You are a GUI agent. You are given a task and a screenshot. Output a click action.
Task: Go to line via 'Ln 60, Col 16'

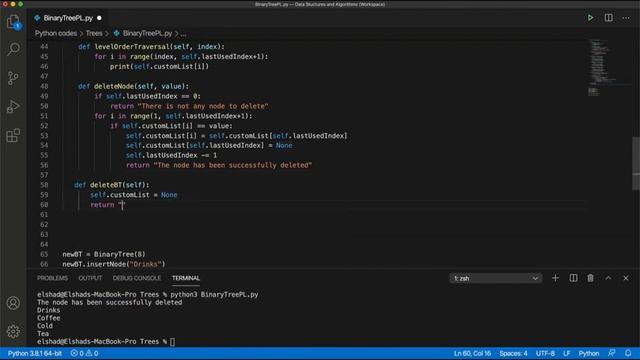pyautogui.click(x=472, y=353)
